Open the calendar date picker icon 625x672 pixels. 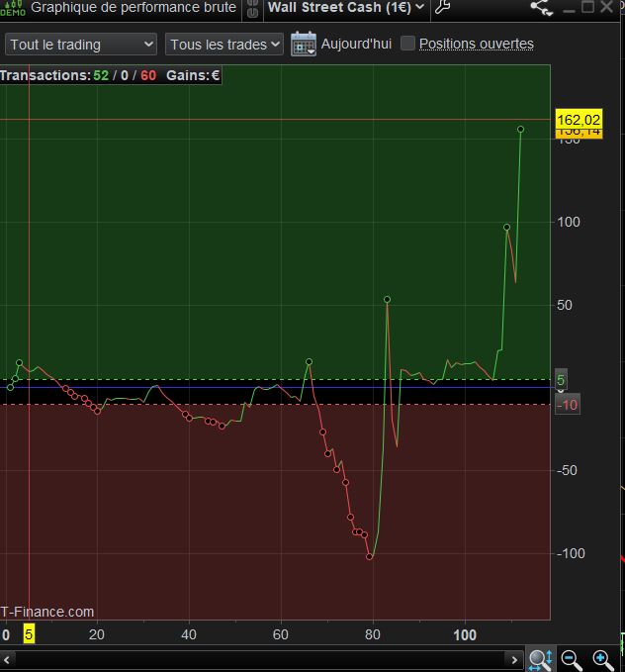click(x=304, y=44)
